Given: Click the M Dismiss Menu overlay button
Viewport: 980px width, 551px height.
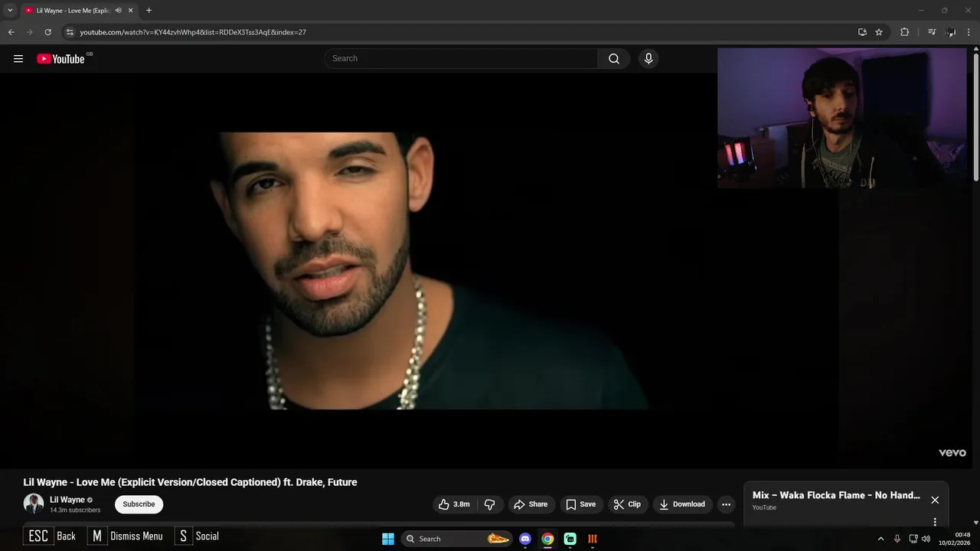Looking at the screenshot, I should 126,536.
